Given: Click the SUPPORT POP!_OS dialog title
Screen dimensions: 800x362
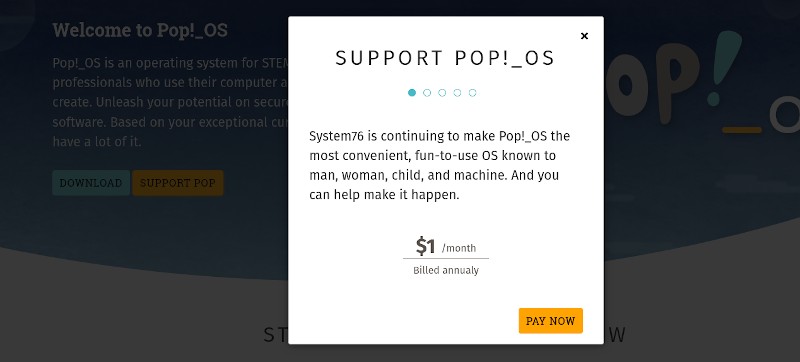Looking at the screenshot, I should pos(445,58).
